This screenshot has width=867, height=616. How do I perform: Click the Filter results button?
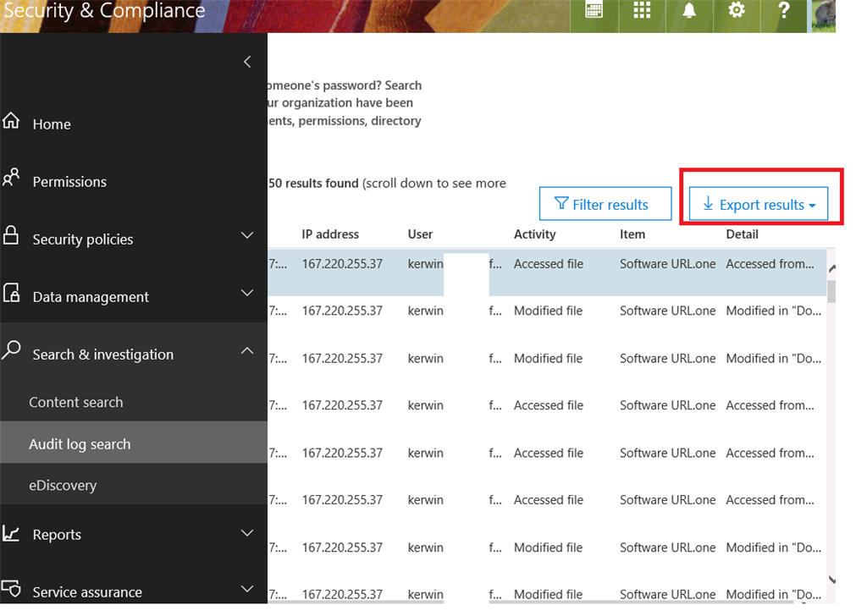605,204
